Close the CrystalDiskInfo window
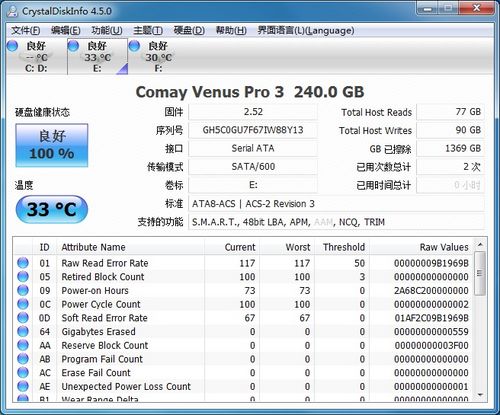 477,8
